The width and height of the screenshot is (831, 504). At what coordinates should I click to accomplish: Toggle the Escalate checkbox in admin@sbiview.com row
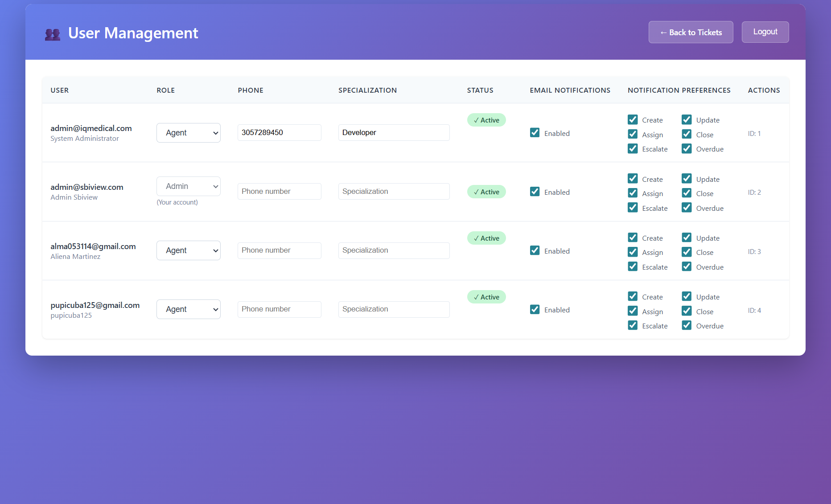[632, 207]
